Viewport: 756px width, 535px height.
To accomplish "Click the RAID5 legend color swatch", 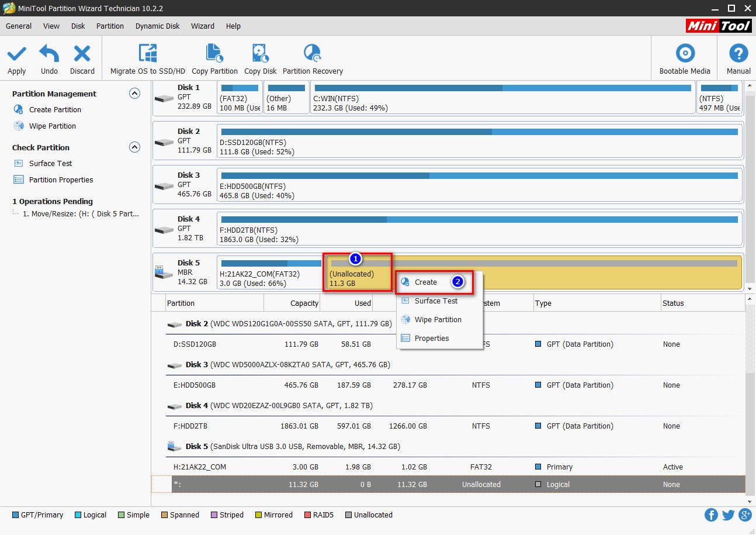I will click(x=308, y=515).
